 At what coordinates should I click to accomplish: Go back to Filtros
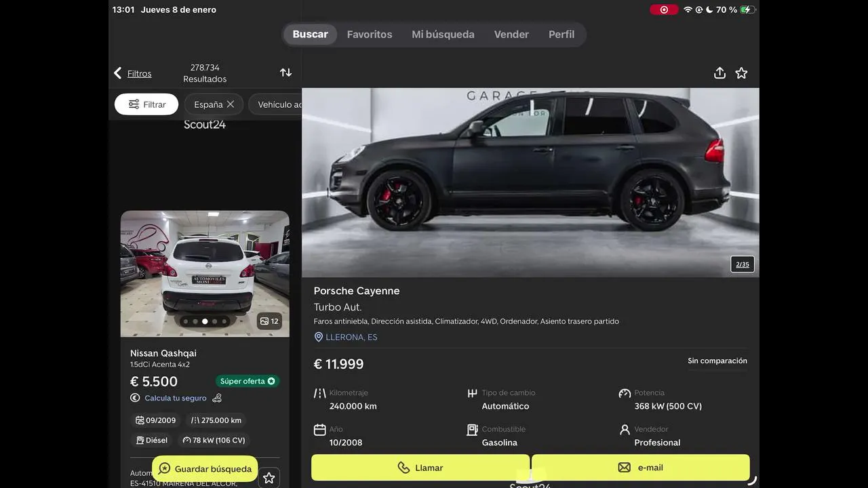tap(139, 73)
